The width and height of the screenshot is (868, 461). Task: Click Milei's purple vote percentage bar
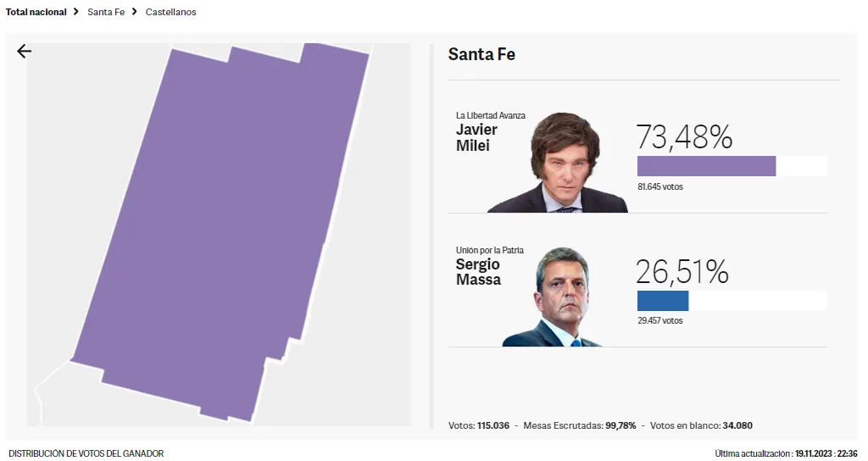[706, 166]
